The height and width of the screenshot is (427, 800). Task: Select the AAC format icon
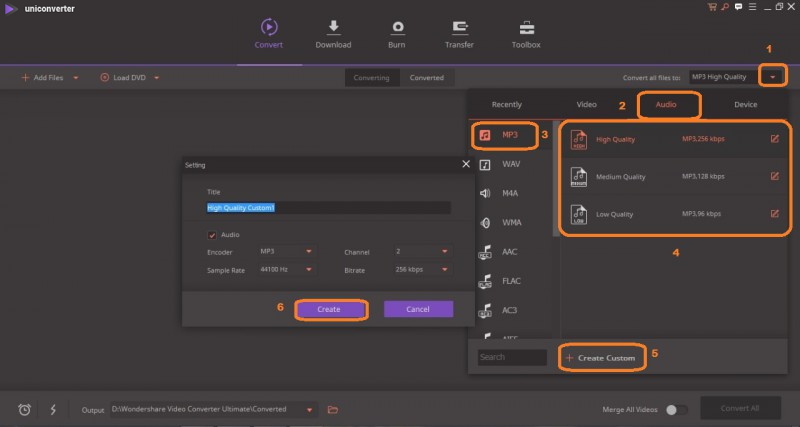click(x=485, y=252)
